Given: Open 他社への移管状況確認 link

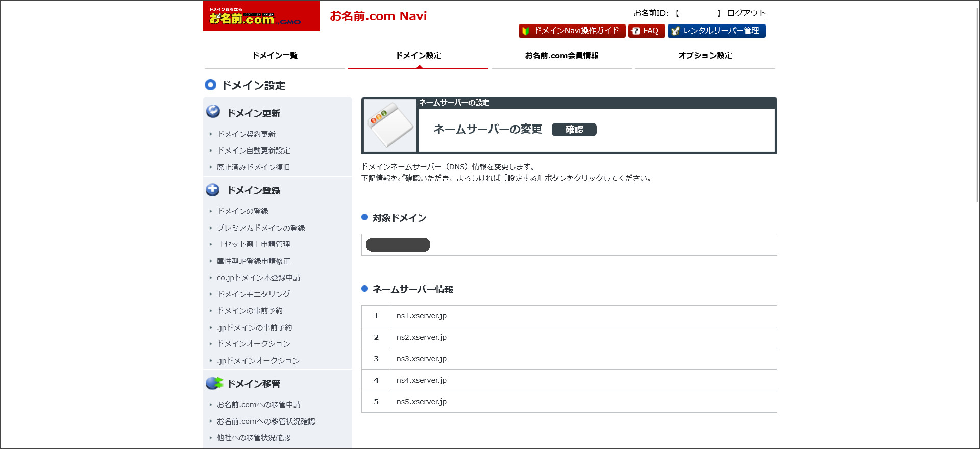Looking at the screenshot, I should [x=254, y=438].
